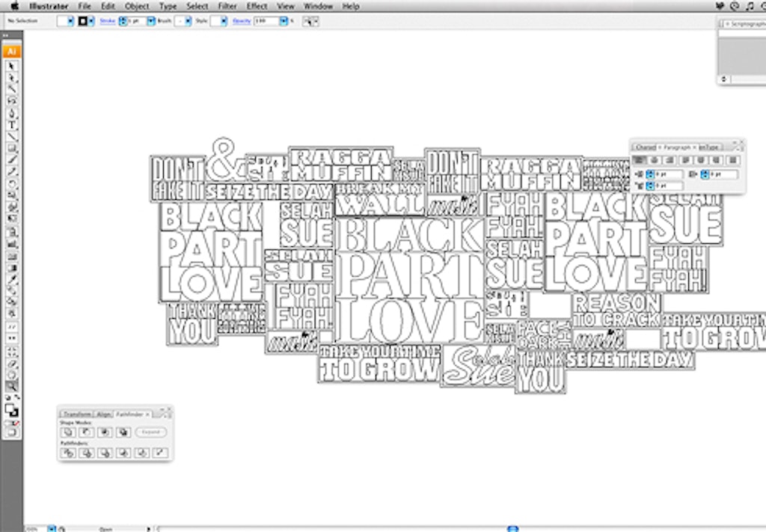Open the Effect menu
Image resolution: width=766 pixels, height=532 pixels.
[257, 6]
